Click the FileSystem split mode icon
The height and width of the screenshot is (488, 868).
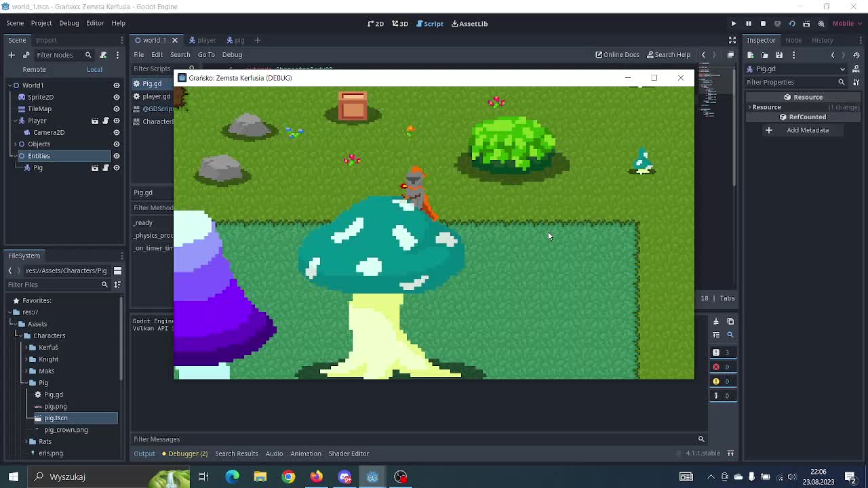pos(117,270)
